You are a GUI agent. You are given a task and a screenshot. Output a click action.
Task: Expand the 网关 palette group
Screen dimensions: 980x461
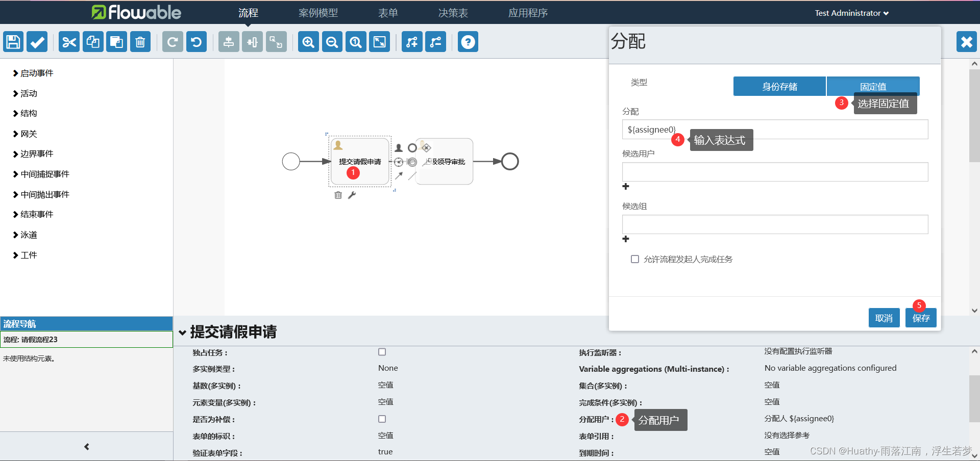click(x=25, y=134)
